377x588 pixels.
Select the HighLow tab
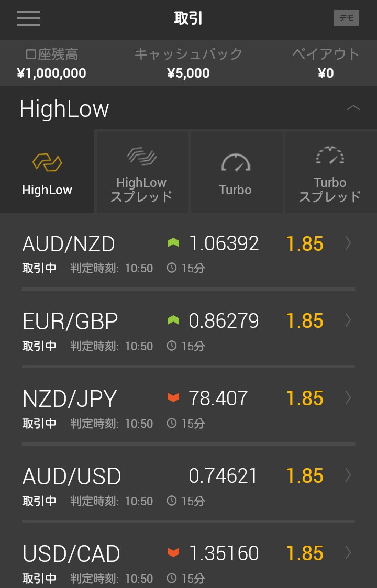pyautogui.click(x=47, y=172)
